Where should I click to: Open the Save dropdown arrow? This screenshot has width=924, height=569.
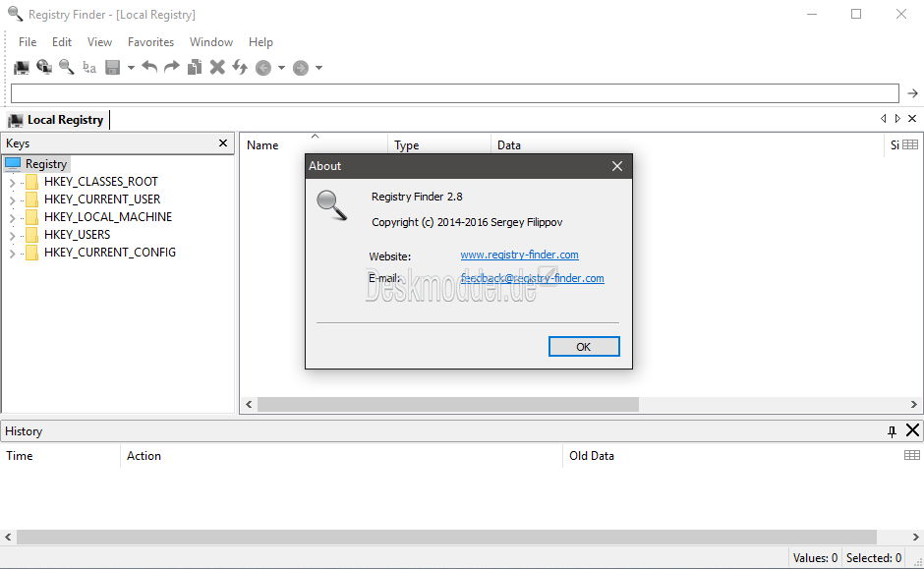pyautogui.click(x=131, y=68)
